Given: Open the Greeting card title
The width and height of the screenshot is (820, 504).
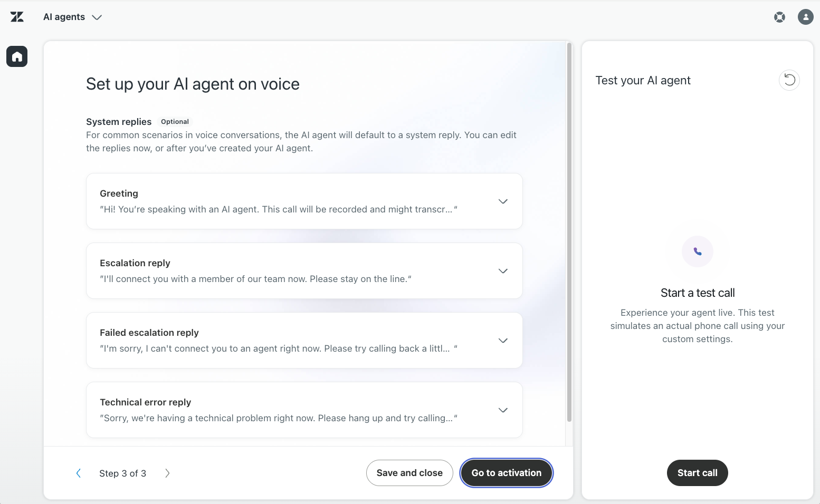Looking at the screenshot, I should tap(119, 193).
